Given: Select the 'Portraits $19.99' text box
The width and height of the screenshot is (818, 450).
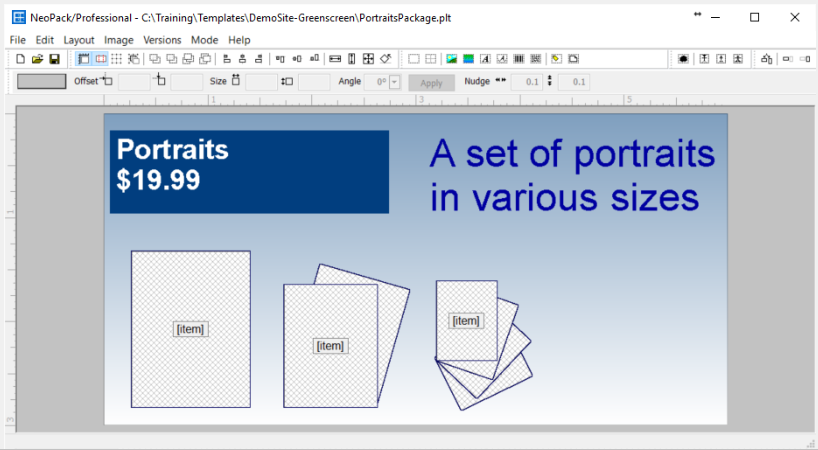Looking at the screenshot, I should coord(249,172).
